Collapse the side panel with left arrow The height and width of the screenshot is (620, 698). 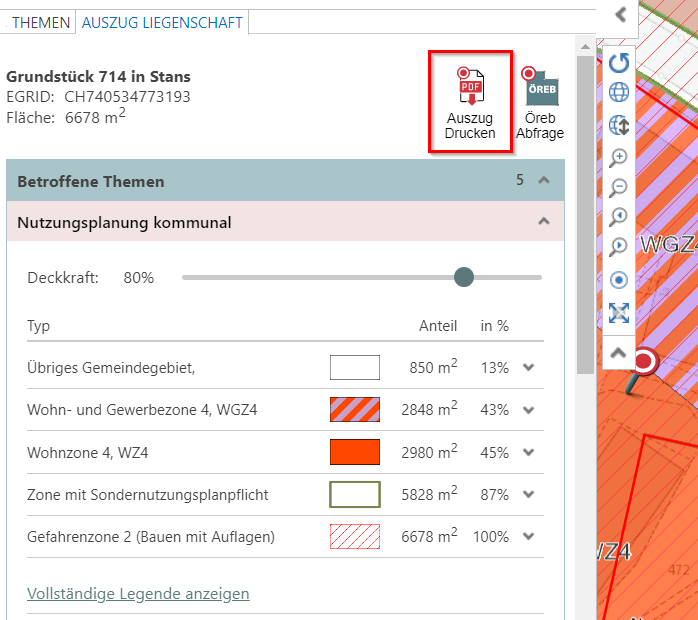coord(621,15)
